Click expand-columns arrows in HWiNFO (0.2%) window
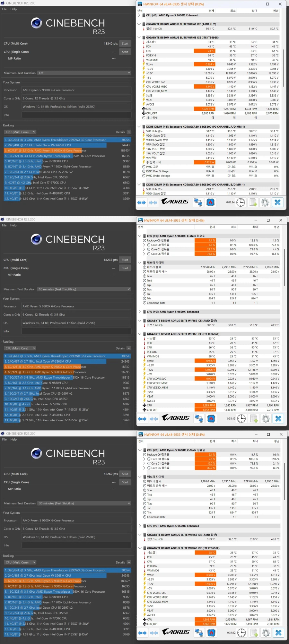Image resolution: width=289 pixels, height=644 pixels. 141,202
